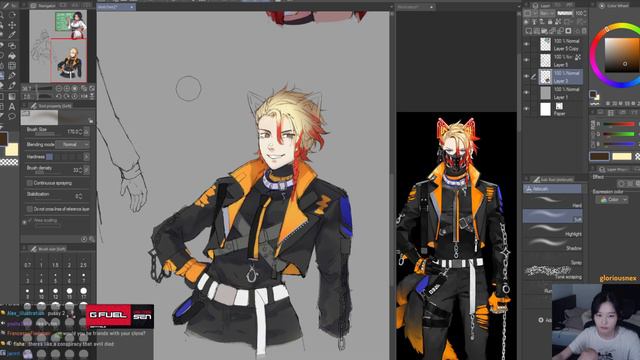Viewport: 640px width, 360px height.
Task: Click Stabilization value stepper
Action: (x=80, y=196)
